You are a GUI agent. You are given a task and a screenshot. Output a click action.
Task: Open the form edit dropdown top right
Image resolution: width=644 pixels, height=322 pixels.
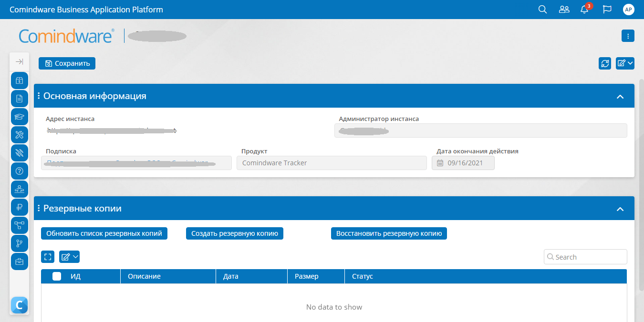[x=625, y=63]
